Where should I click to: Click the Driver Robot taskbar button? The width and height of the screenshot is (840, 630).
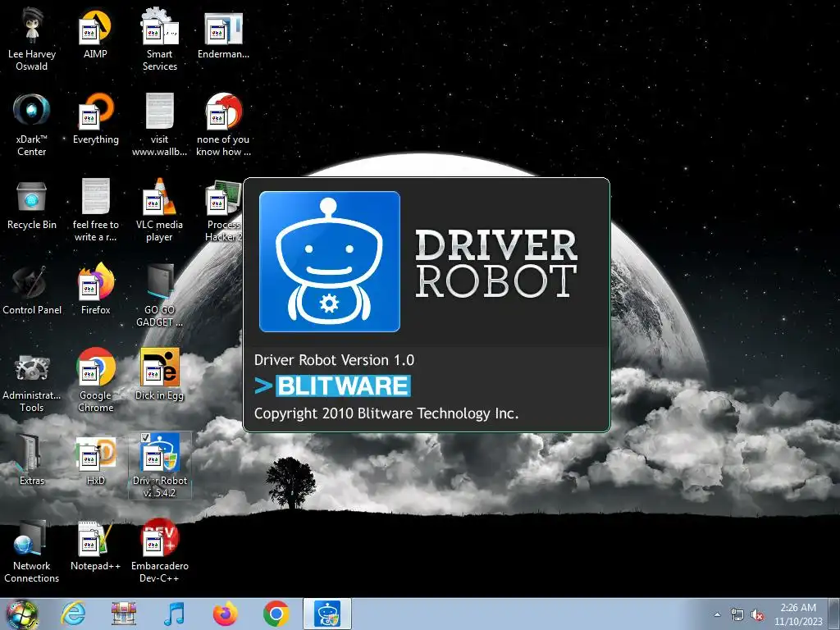[x=327, y=614]
